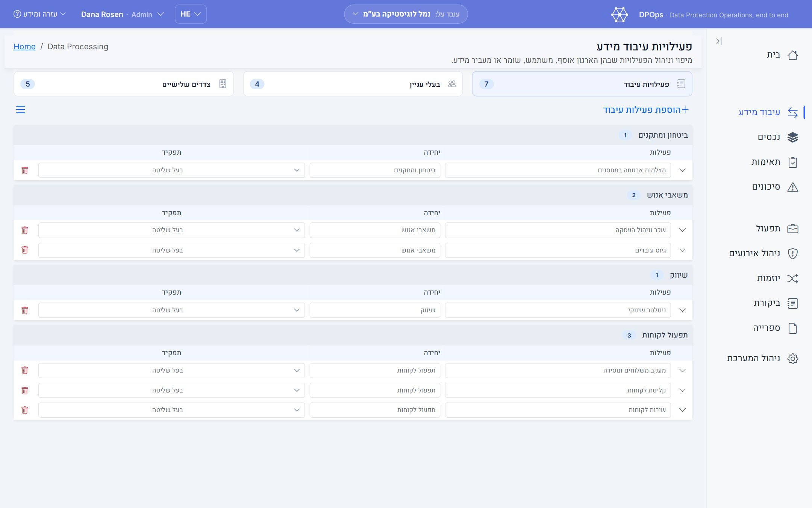Expand the מעקב משלוחים ומסירה row
812x508 pixels.
coord(683,371)
